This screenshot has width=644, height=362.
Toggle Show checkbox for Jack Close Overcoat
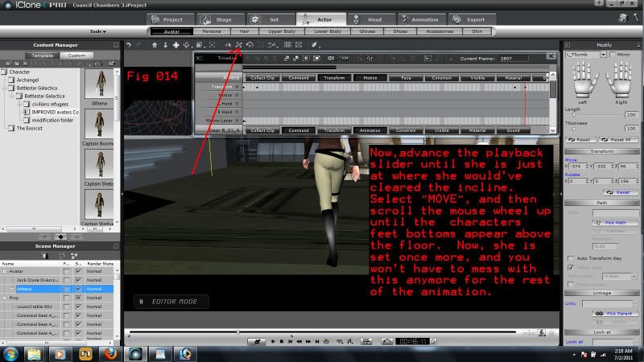pos(78,280)
